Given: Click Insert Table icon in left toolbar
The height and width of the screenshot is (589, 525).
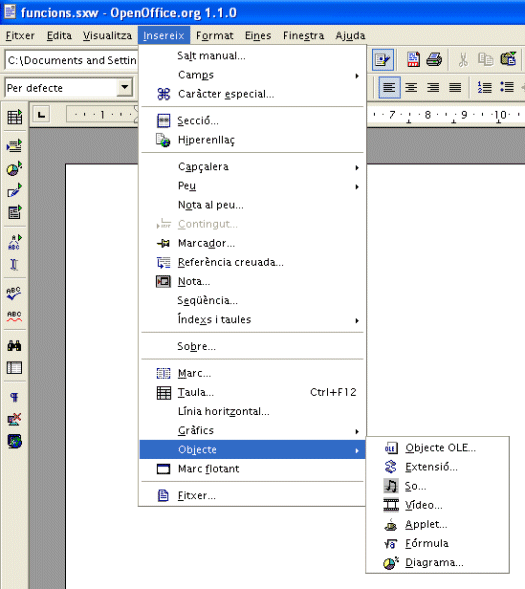Looking at the screenshot, I should tap(15, 117).
